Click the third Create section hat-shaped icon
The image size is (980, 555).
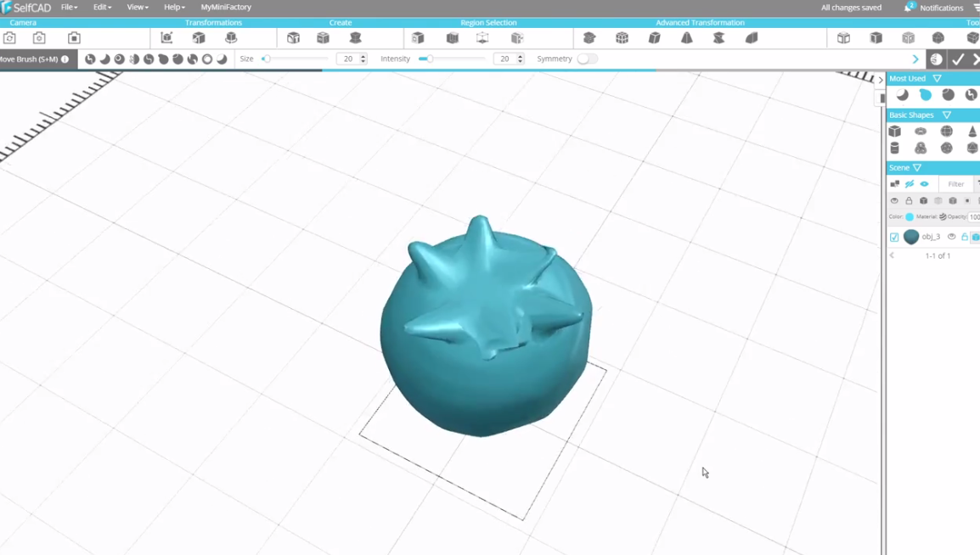click(x=356, y=38)
